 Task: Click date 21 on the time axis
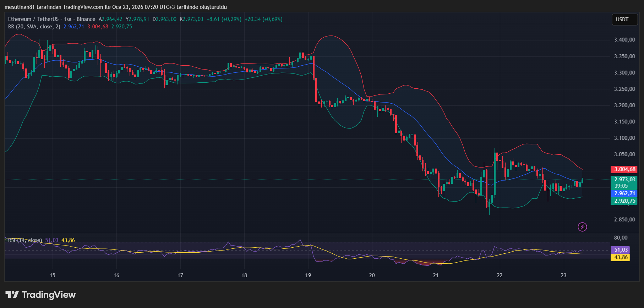coord(436,275)
